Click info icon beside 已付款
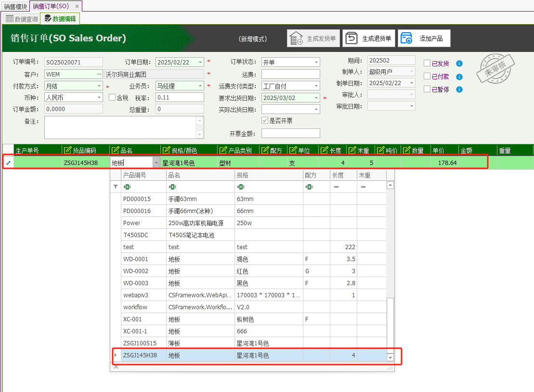The width and height of the screenshot is (534, 392). coord(459,77)
